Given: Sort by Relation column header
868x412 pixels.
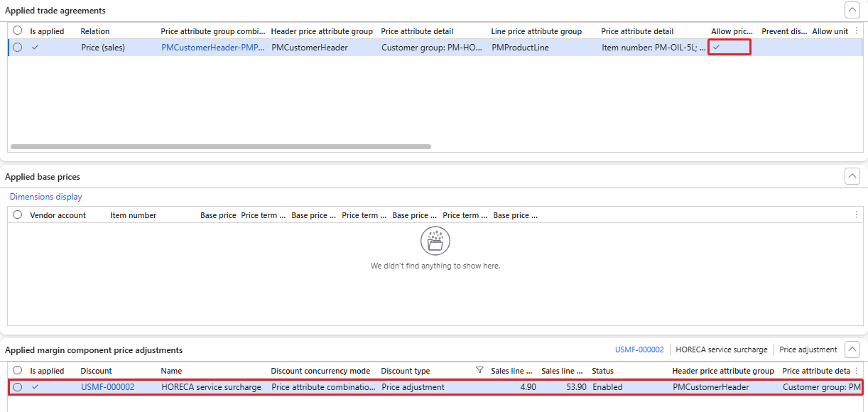Looking at the screenshot, I should 94,31.
